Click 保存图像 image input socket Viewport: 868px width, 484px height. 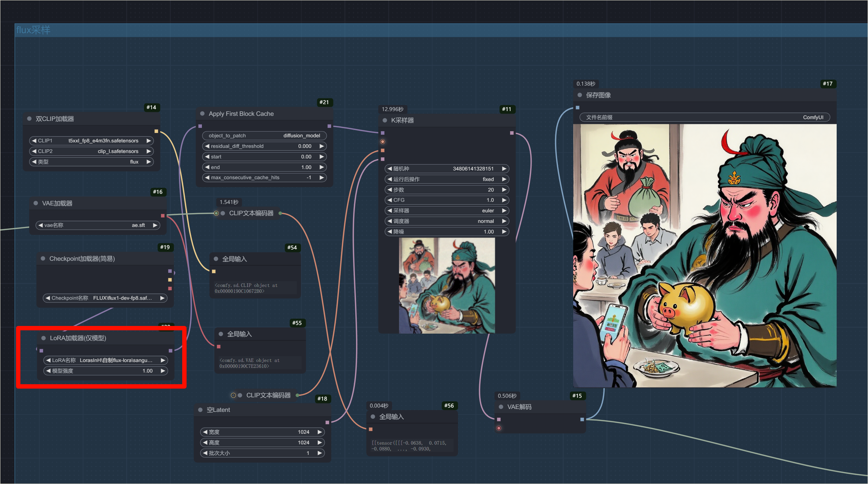point(578,107)
